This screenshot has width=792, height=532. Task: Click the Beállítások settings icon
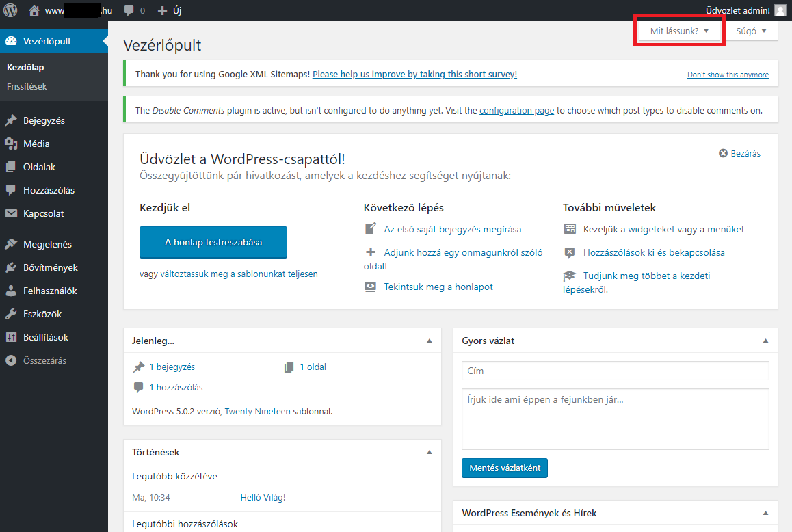[11, 337]
